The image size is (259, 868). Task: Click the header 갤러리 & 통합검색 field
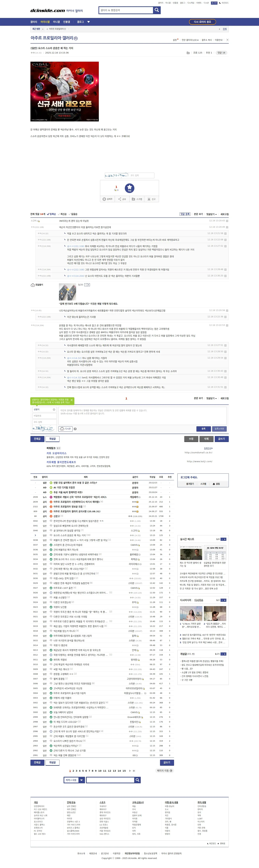tap(126, 10)
